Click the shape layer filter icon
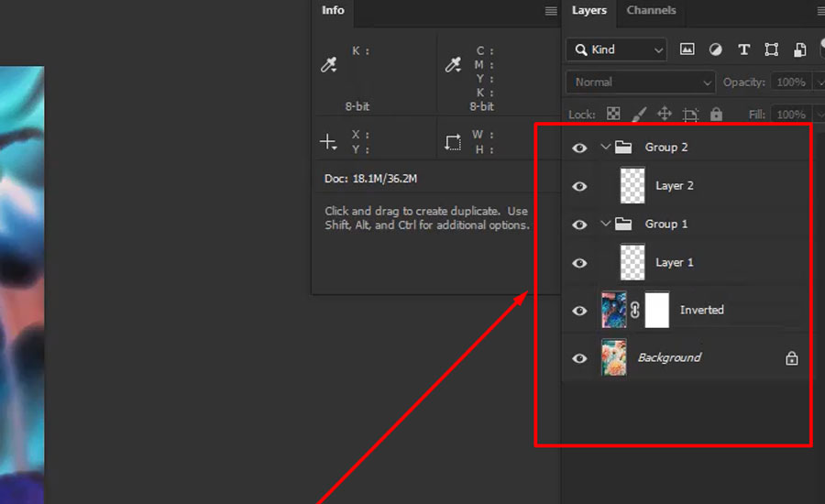Viewport: 825px width, 504px height. coord(771,49)
